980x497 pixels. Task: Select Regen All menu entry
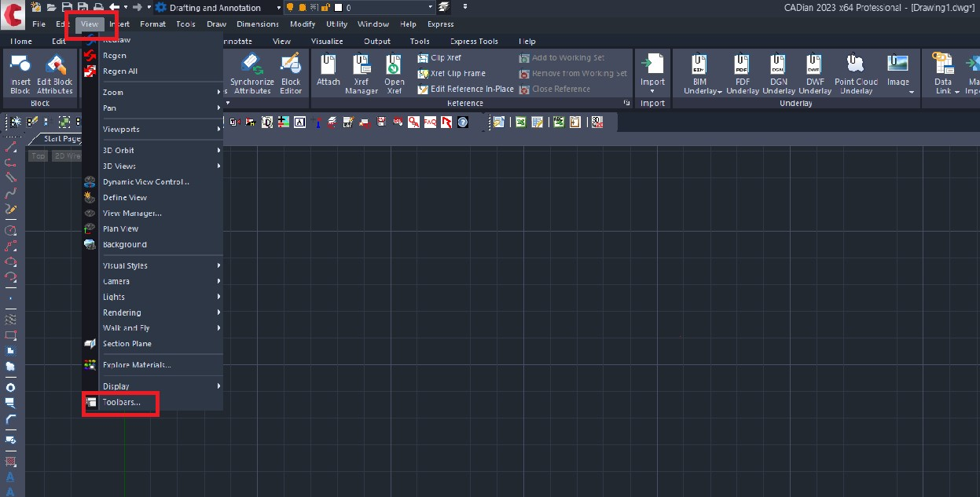pos(120,71)
